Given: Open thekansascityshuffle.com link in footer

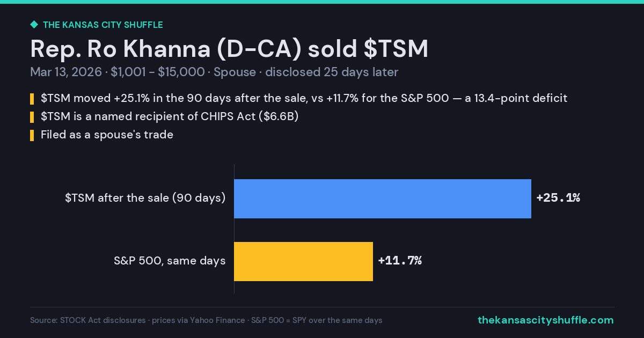Looking at the screenshot, I should pos(545,320).
